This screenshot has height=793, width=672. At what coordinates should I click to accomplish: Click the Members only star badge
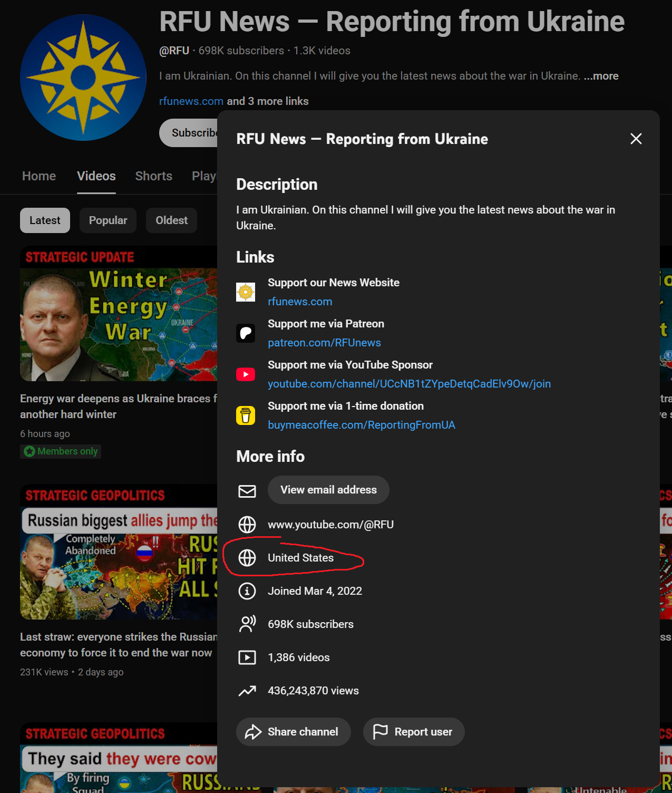coord(61,451)
